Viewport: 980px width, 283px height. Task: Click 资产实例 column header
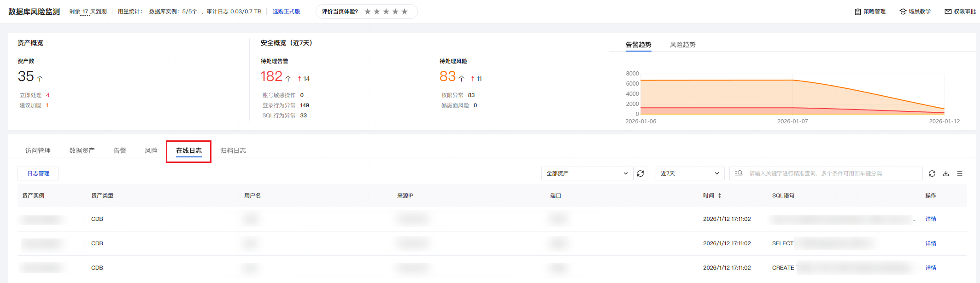(x=33, y=196)
